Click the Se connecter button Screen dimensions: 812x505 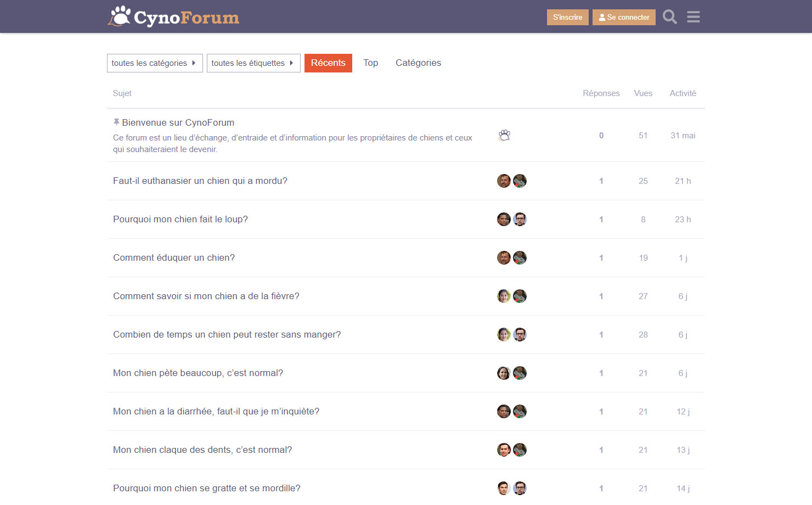coord(624,17)
